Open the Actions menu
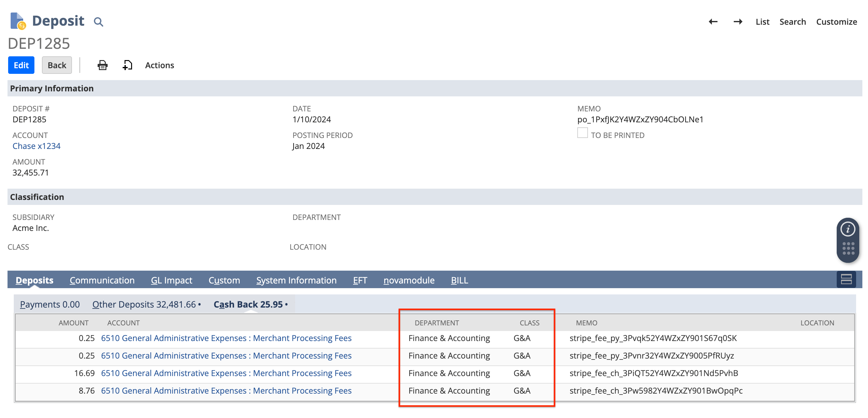This screenshot has width=868, height=418. [159, 65]
